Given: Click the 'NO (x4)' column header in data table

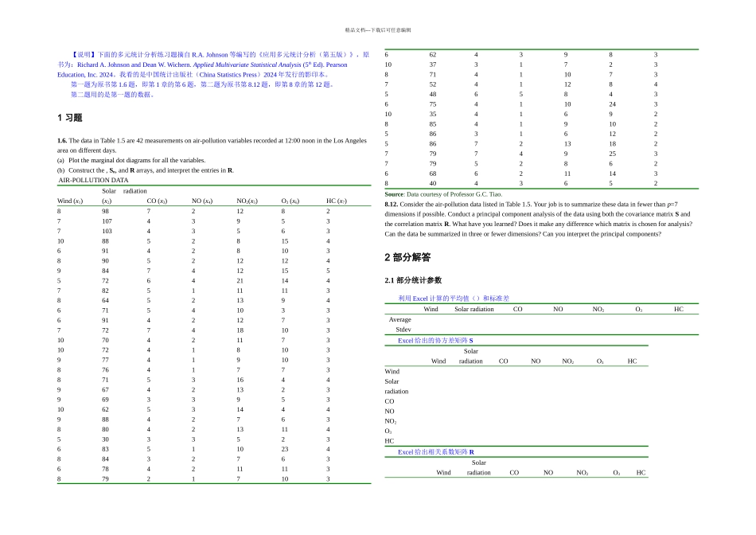Looking at the screenshot, I should click(x=202, y=201).
